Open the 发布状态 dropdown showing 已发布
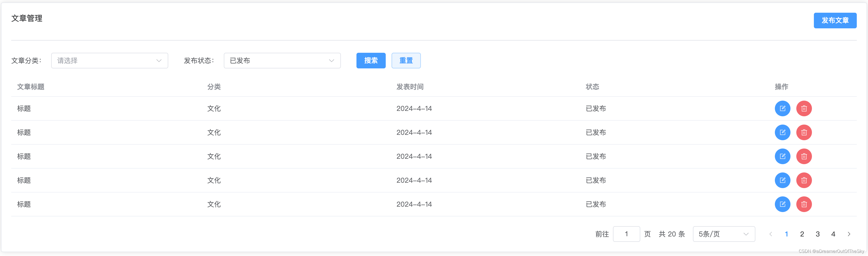Image resolution: width=868 pixels, height=256 pixels. pos(282,60)
